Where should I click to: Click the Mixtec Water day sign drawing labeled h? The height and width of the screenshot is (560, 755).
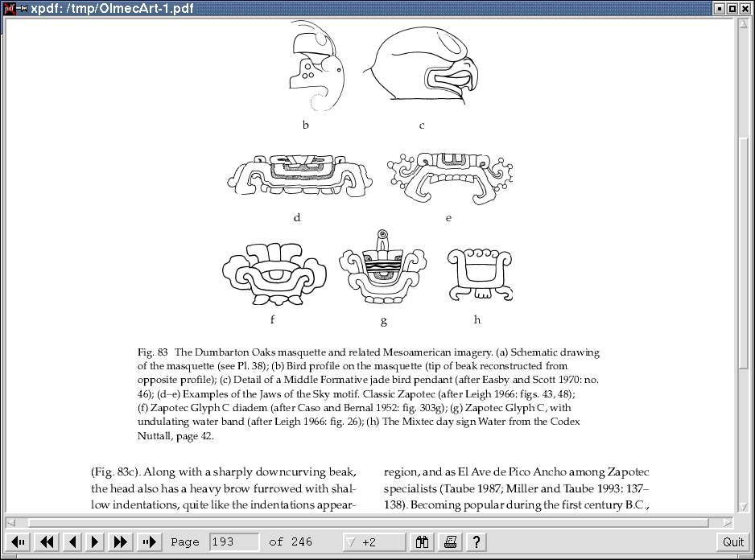pyautogui.click(x=480, y=275)
